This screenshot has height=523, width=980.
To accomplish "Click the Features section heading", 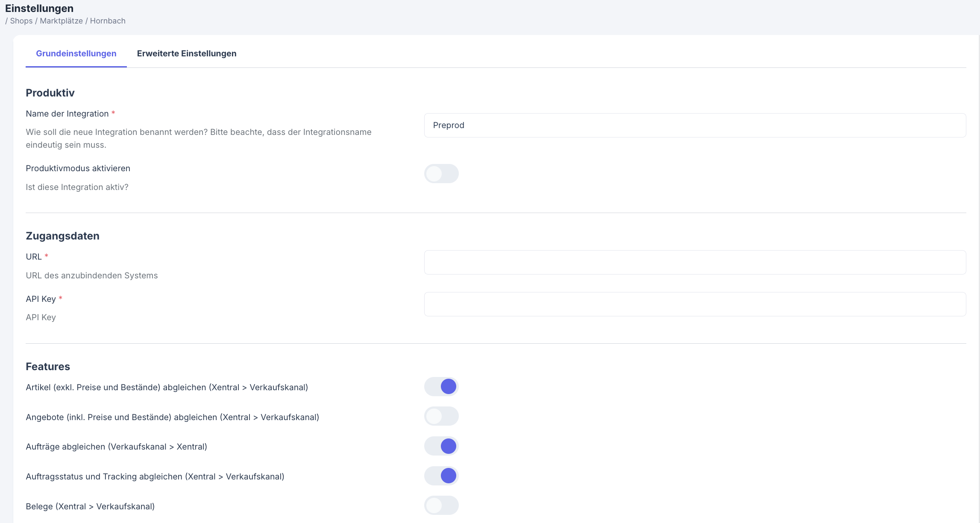I will 48,366.
